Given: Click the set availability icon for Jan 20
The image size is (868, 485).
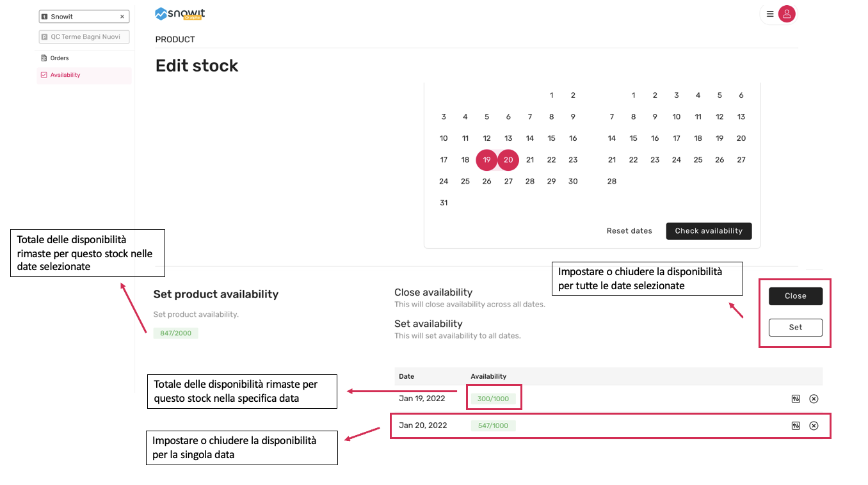Looking at the screenshot, I should (796, 425).
